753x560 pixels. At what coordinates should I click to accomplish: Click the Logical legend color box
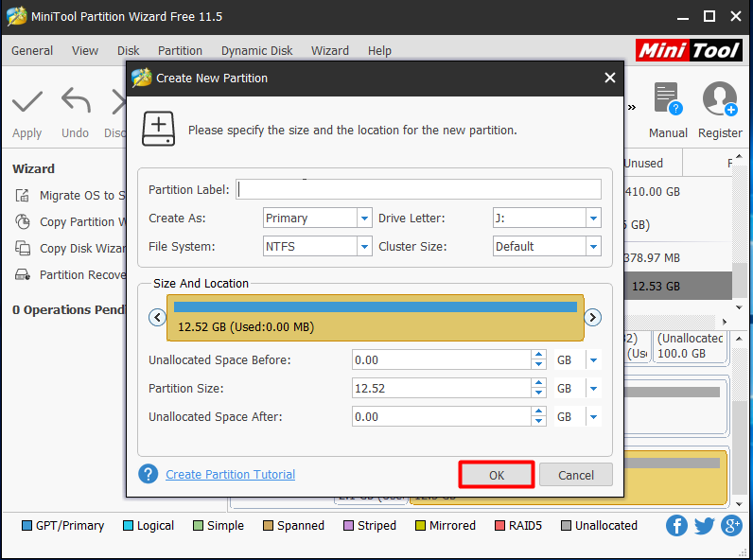click(128, 526)
